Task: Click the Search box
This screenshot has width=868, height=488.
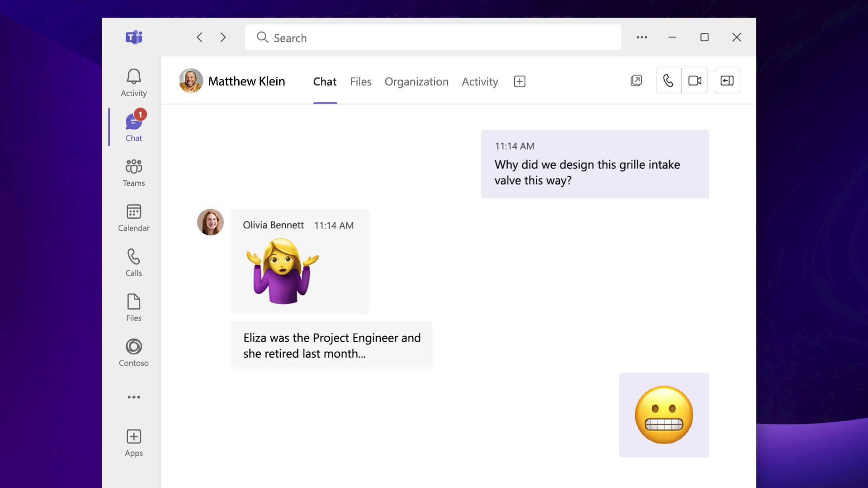Action: click(x=433, y=38)
